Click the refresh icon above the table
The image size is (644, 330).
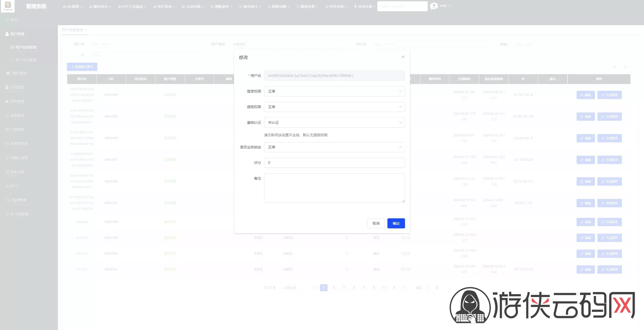pyautogui.click(x=615, y=67)
